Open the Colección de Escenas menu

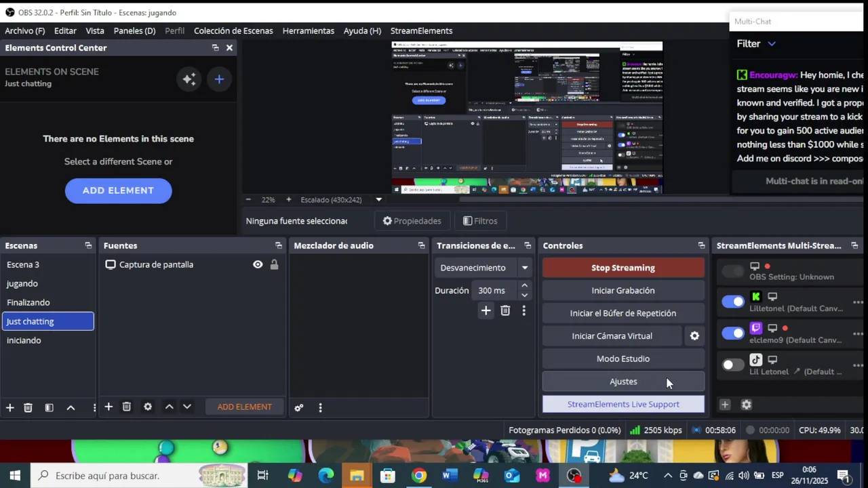233,30
